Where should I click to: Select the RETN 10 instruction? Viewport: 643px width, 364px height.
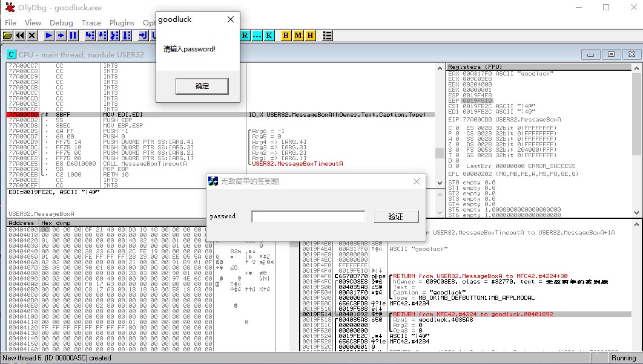pyautogui.click(x=116, y=174)
